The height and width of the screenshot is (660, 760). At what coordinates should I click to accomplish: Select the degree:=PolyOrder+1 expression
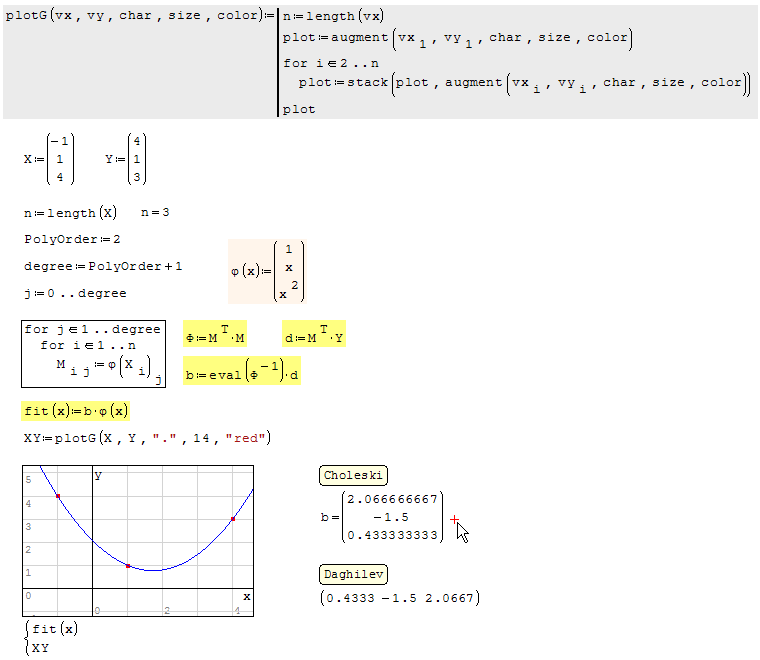click(103, 267)
